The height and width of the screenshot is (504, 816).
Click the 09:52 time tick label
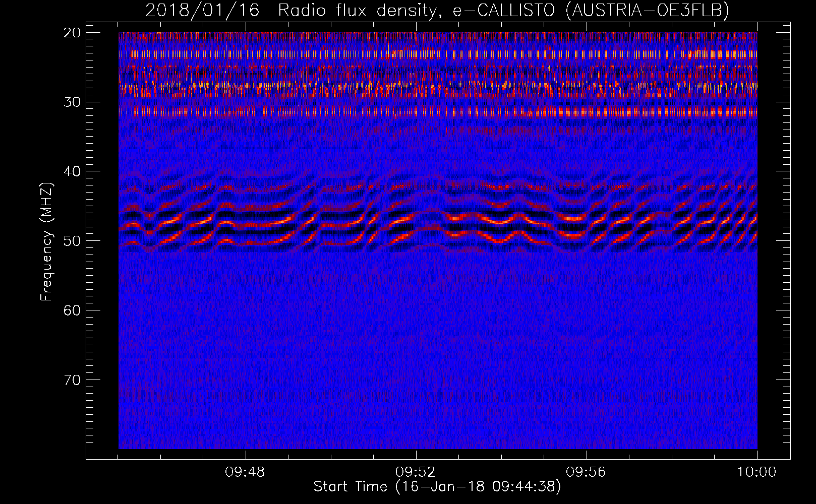pos(416,472)
